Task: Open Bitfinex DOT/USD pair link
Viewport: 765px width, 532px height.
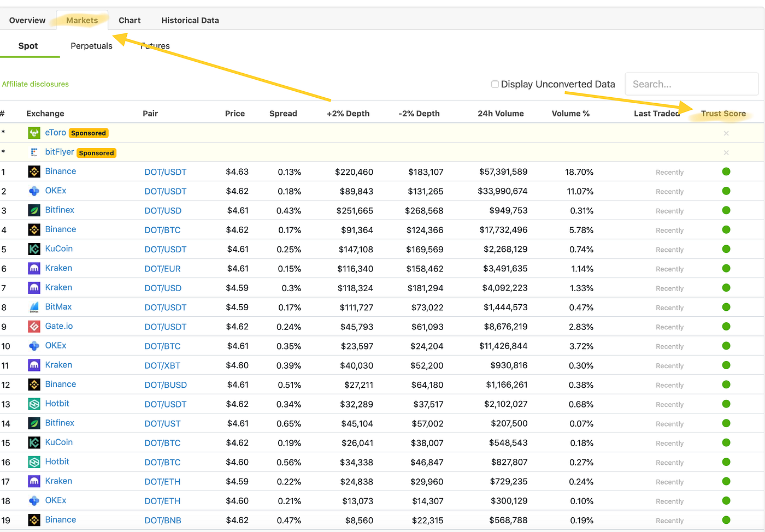Action: coord(163,211)
